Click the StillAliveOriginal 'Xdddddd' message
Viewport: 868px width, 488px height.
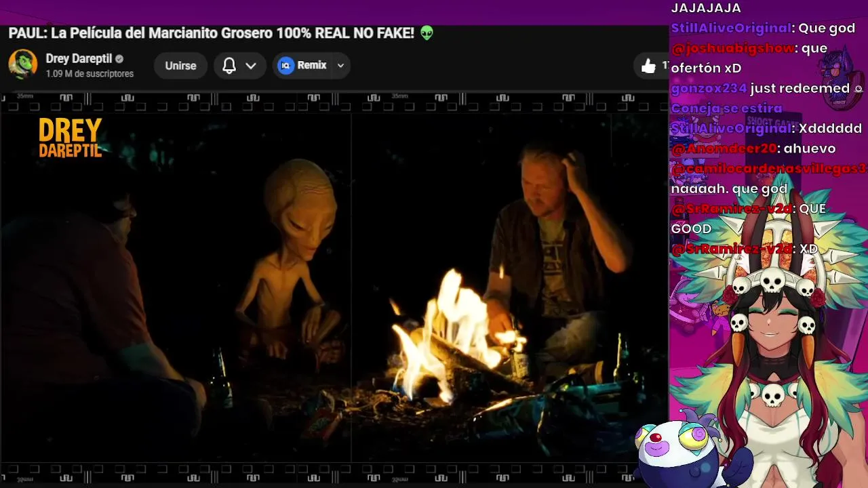pos(766,128)
